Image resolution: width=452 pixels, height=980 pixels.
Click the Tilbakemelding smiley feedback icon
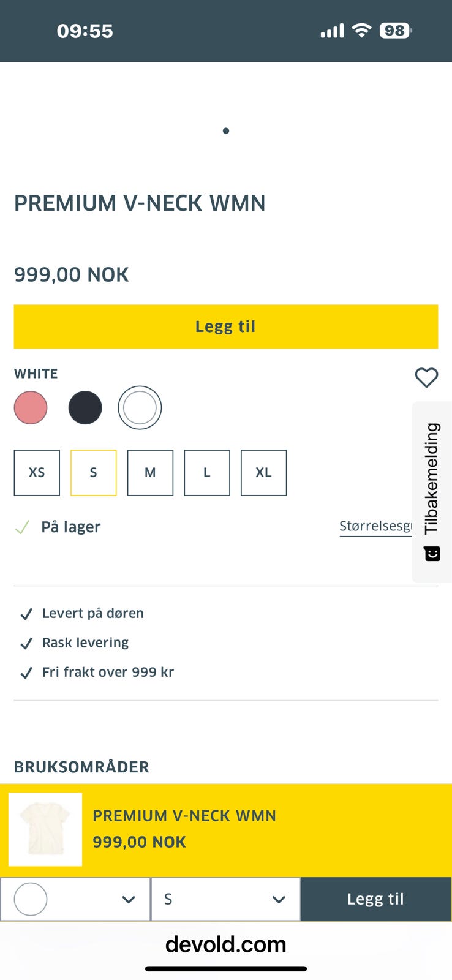(432, 554)
